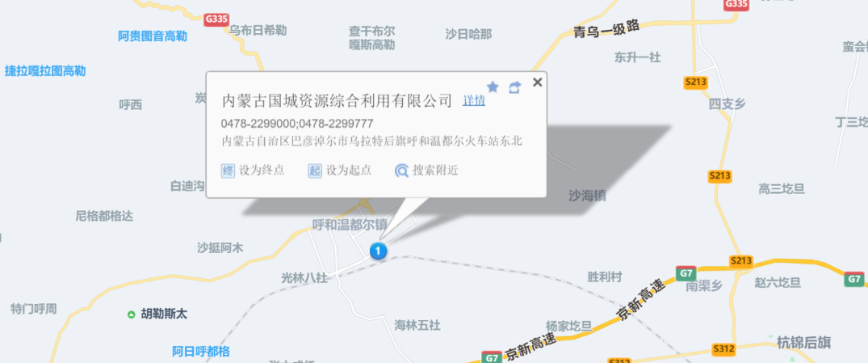The width and height of the screenshot is (868, 363).
Task: Click the company name title in popup
Action: 338,101
